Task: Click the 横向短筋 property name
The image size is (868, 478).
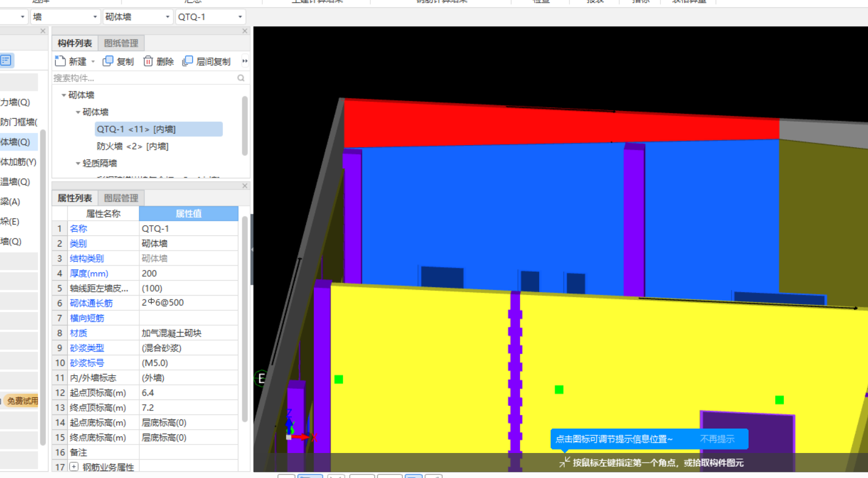Action: [x=87, y=318]
